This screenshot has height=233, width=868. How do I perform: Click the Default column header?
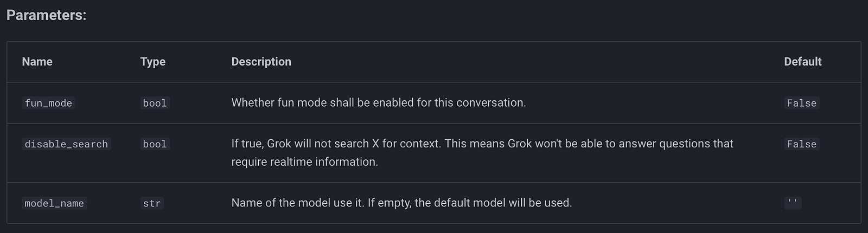pos(802,62)
